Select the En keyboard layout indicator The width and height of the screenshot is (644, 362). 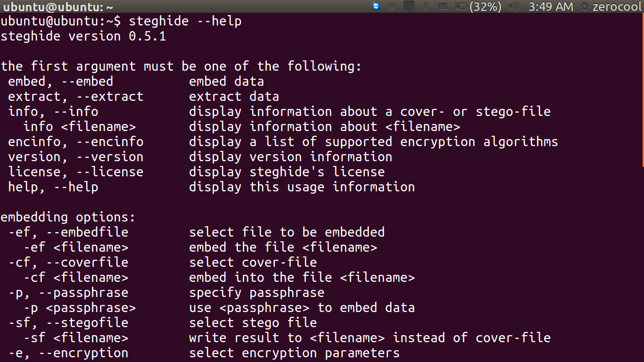(x=408, y=6)
